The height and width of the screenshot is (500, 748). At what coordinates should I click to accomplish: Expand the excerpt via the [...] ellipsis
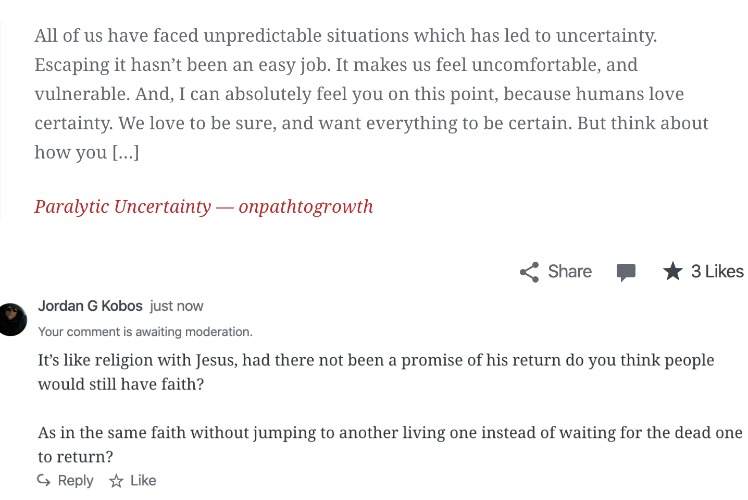(x=125, y=153)
